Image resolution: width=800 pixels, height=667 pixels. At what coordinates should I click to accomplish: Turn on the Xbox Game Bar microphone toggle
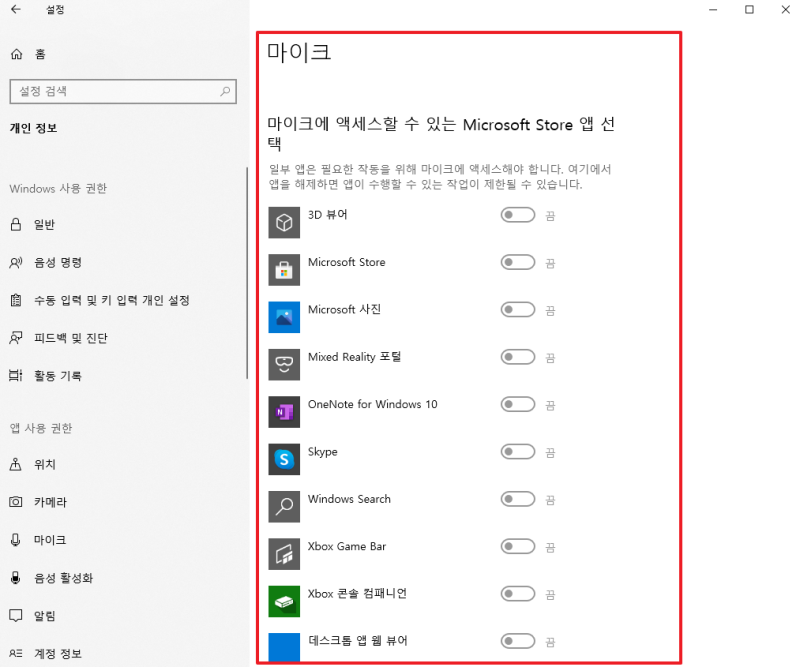click(517, 546)
